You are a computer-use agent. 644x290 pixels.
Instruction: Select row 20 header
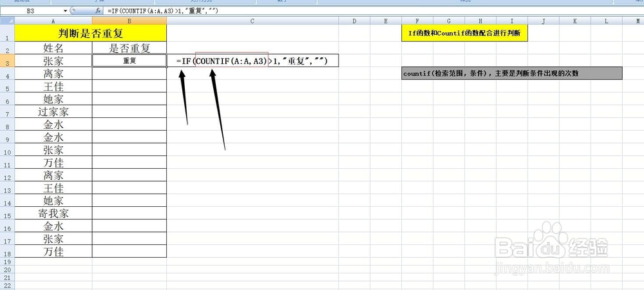(7, 269)
